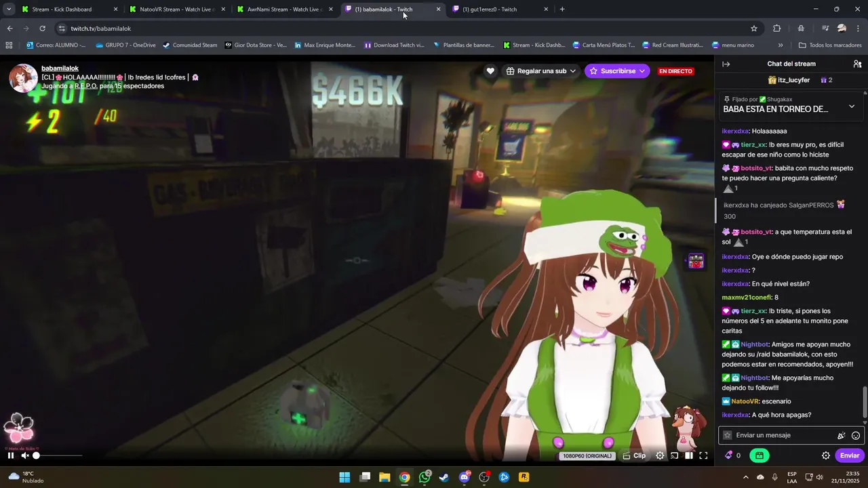Follow channel with the heart icon
The width and height of the screenshot is (868, 488).
click(490, 71)
